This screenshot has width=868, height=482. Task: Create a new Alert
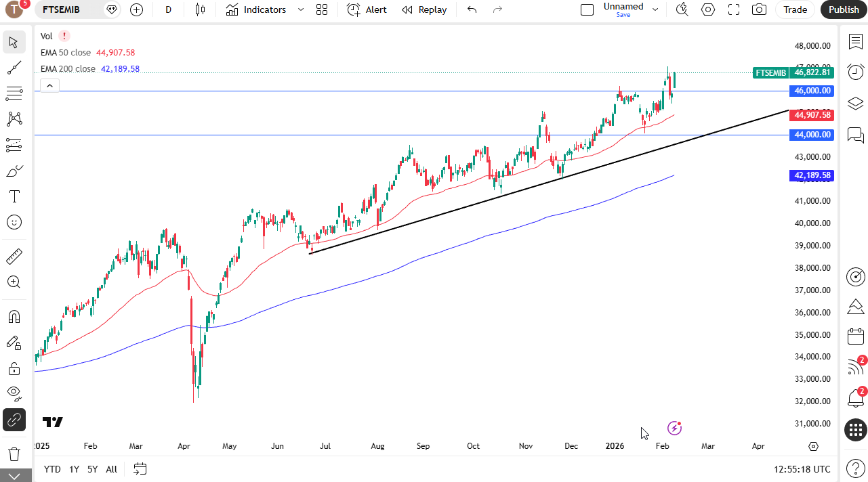pyautogui.click(x=367, y=9)
